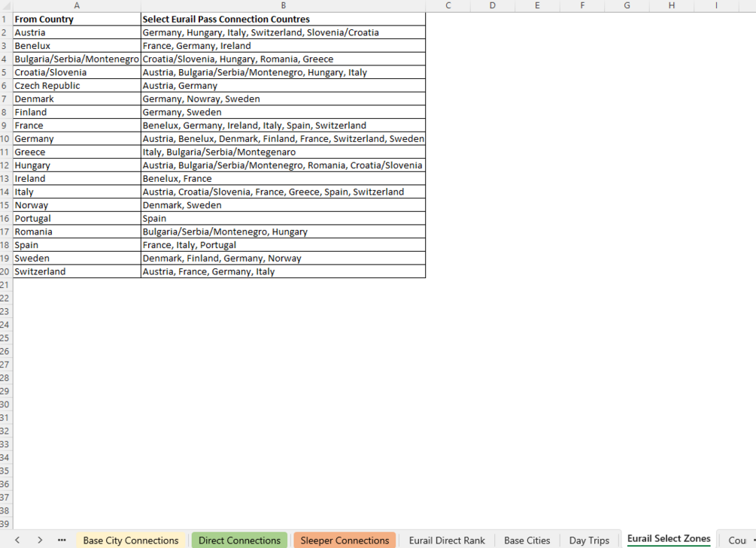The image size is (756, 548).
Task: Select the 'Bulgaria/Serbia/Montenegro, Hungary' cell
Action: [283, 232]
